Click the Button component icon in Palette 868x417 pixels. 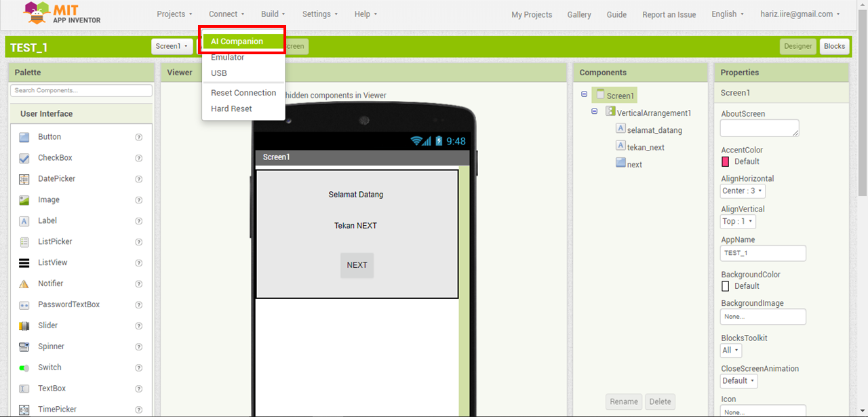pos(24,137)
